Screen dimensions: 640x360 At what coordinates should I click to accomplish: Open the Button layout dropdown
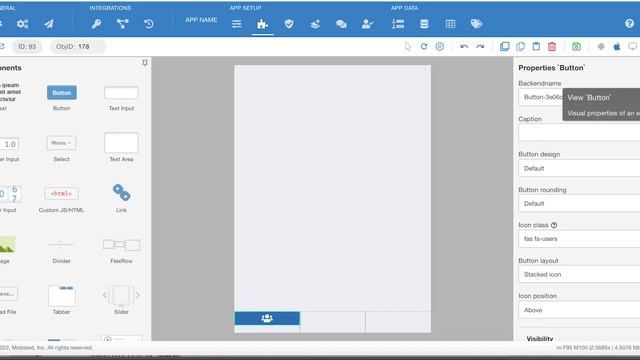(x=579, y=274)
